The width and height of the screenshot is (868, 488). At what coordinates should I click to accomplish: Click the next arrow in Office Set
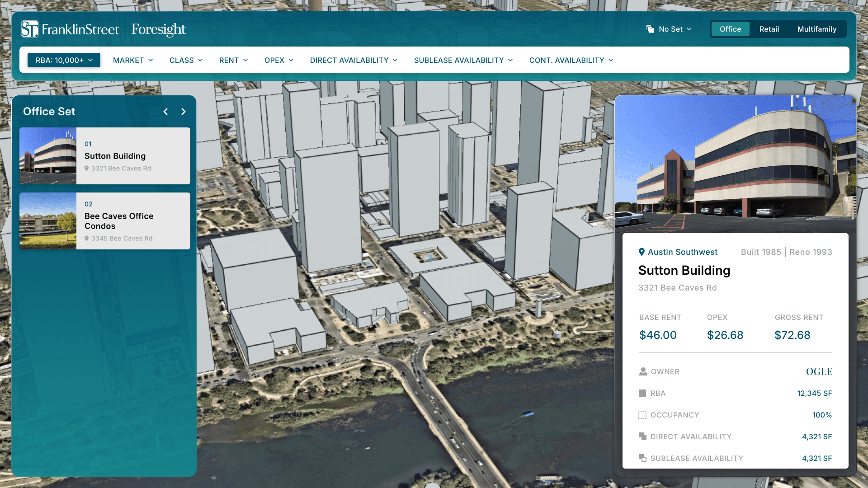coord(183,112)
